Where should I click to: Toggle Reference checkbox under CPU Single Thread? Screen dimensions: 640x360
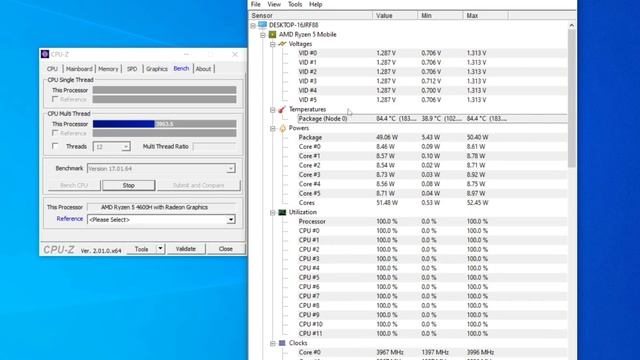(55, 99)
